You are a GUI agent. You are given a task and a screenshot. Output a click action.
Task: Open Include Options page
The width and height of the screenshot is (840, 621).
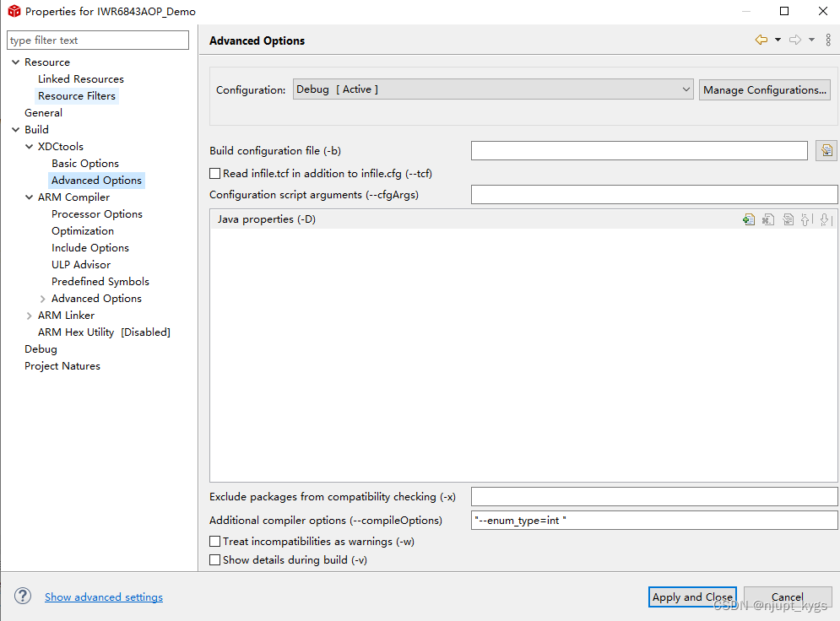(90, 248)
